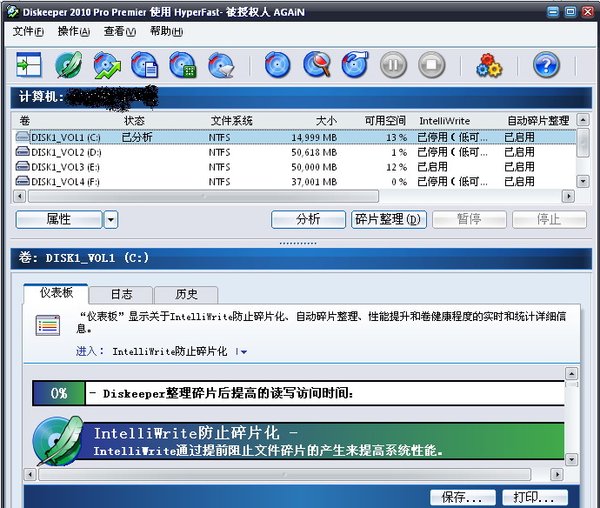The image size is (600, 508).
Task: Click the 碎片整理(D) button
Action: [388, 220]
